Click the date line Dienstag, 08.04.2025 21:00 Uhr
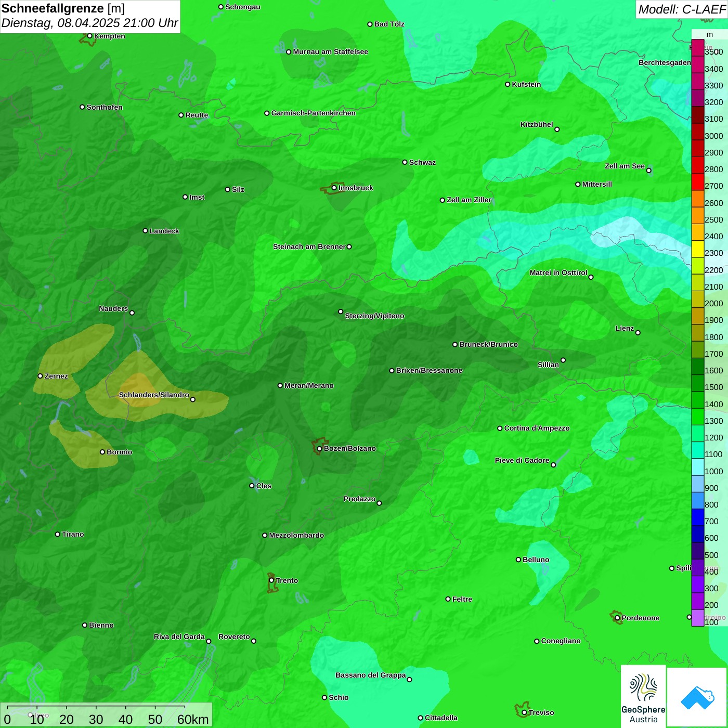Screen dimensions: 728x728 [89, 23]
